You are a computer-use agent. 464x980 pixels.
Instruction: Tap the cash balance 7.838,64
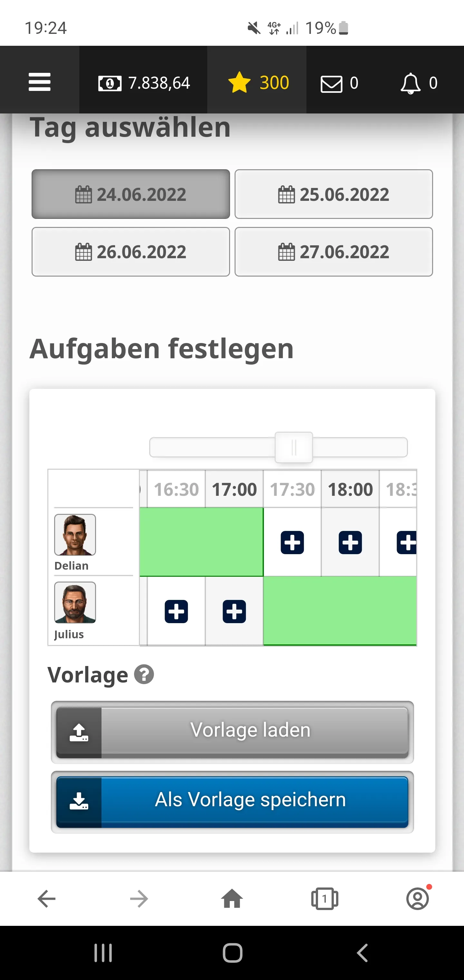[x=144, y=83]
